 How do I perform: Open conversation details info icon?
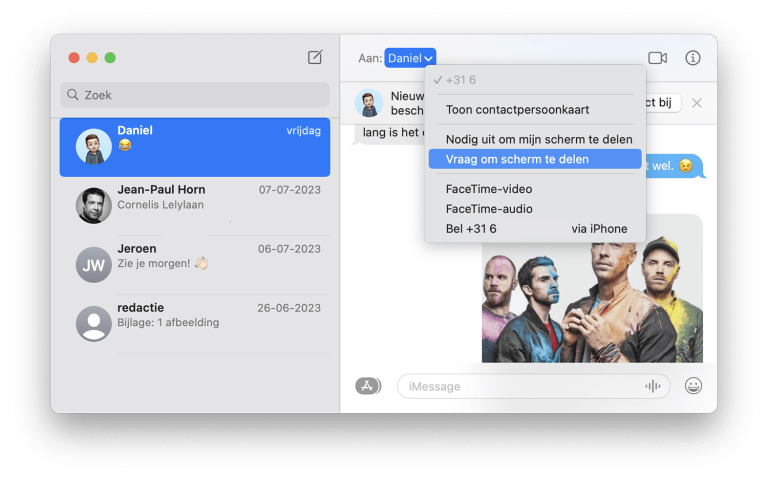tap(693, 58)
